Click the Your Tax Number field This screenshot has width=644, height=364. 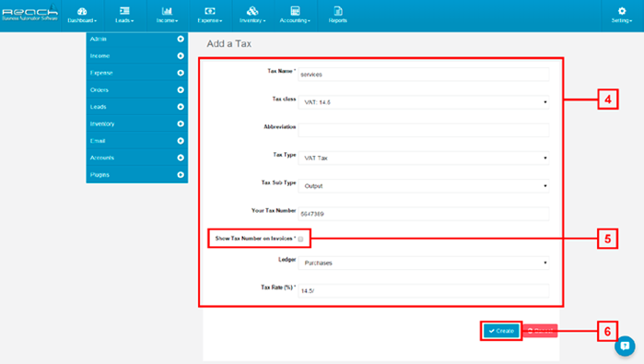(x=424, y=214)
